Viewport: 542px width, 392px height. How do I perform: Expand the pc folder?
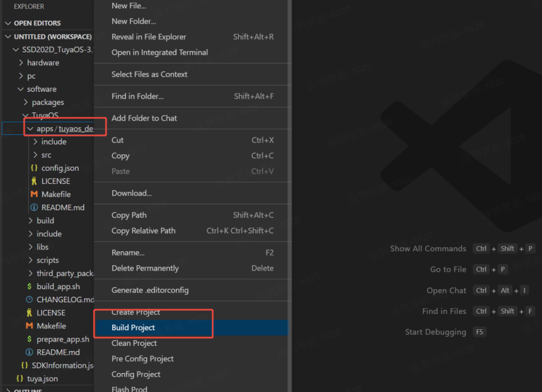pos(21,76)
